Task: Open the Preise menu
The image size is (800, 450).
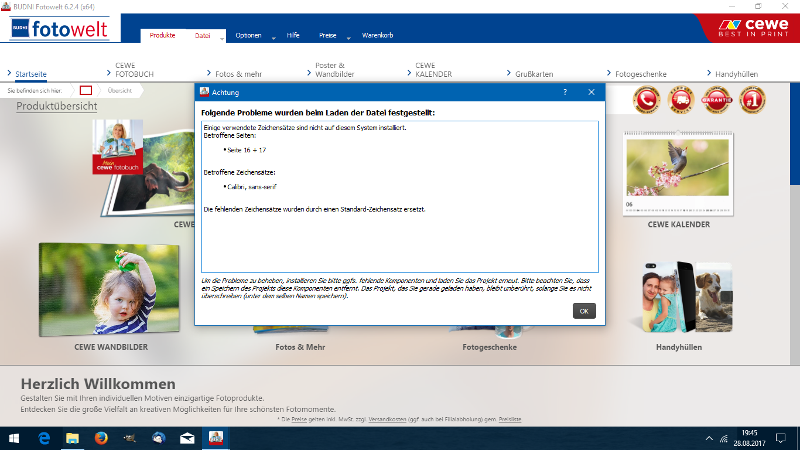Action: (x=328, y=36)
